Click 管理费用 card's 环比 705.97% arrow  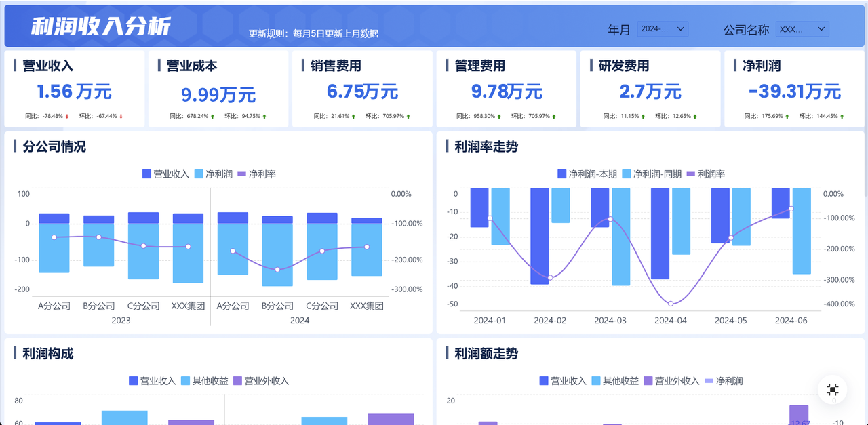pos(555,117)
